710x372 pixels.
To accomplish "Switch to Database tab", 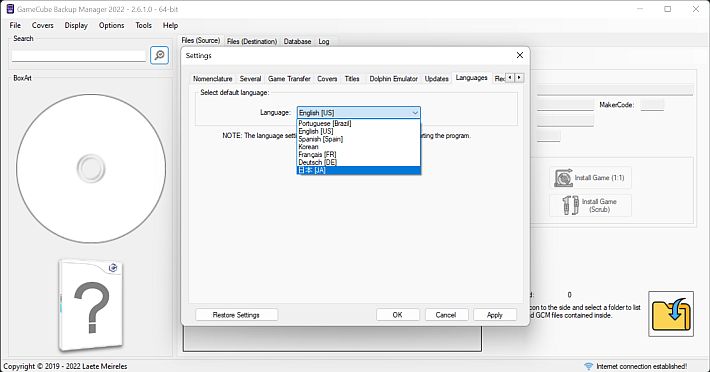I will 297,41.
